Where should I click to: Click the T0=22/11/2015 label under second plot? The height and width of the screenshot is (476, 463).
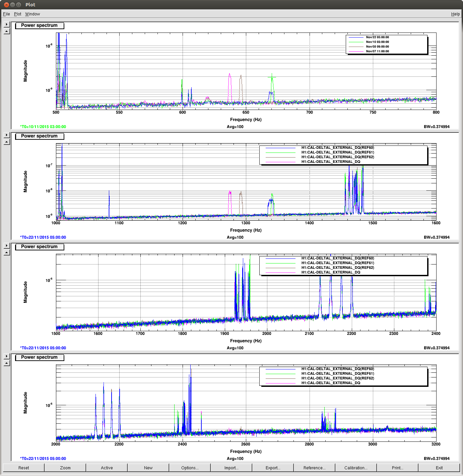pos(43,237)
